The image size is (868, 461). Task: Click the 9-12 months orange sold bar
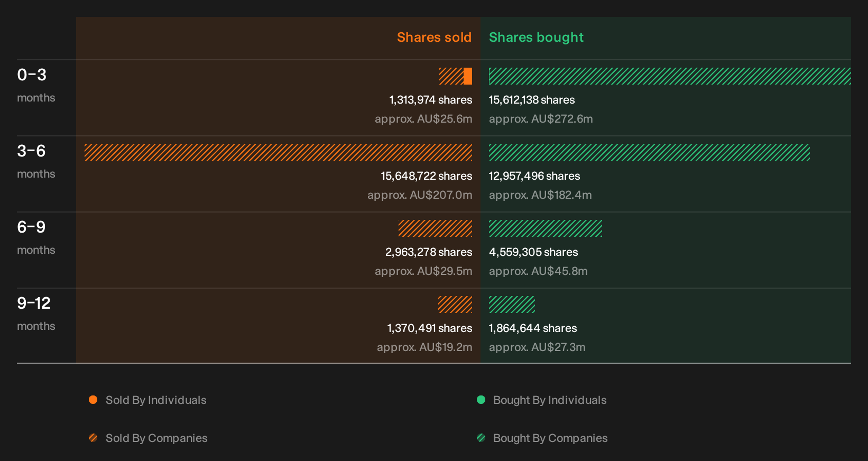(x=455, y=305)
